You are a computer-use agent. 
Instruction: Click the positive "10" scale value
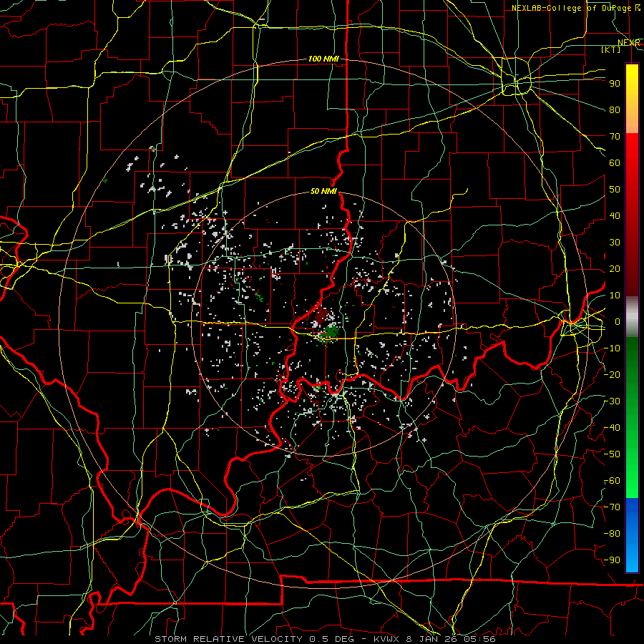pos(615,296)
